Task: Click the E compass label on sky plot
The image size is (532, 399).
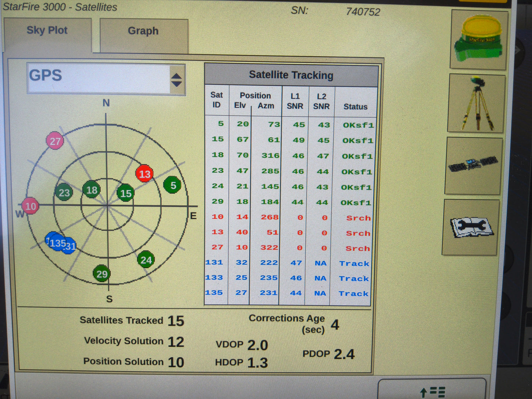Action: click(193, 216)
